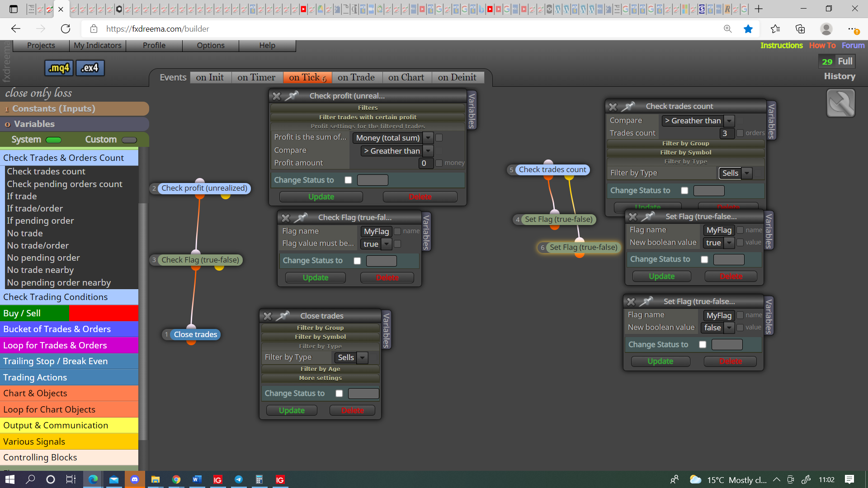Open the Options menu
This screenshot has height=488, width=868.
tap(211, 45)
